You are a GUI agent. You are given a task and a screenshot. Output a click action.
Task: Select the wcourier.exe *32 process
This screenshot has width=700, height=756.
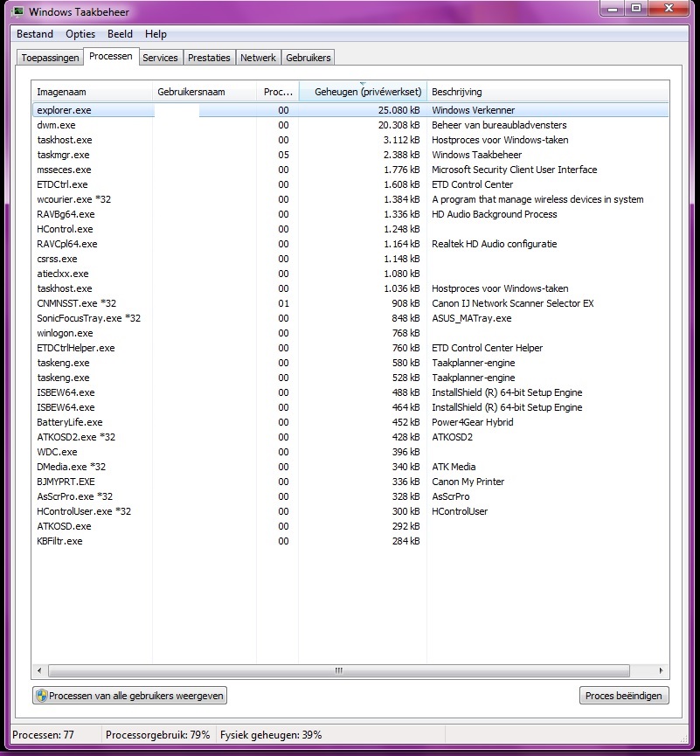pos(350,199)
